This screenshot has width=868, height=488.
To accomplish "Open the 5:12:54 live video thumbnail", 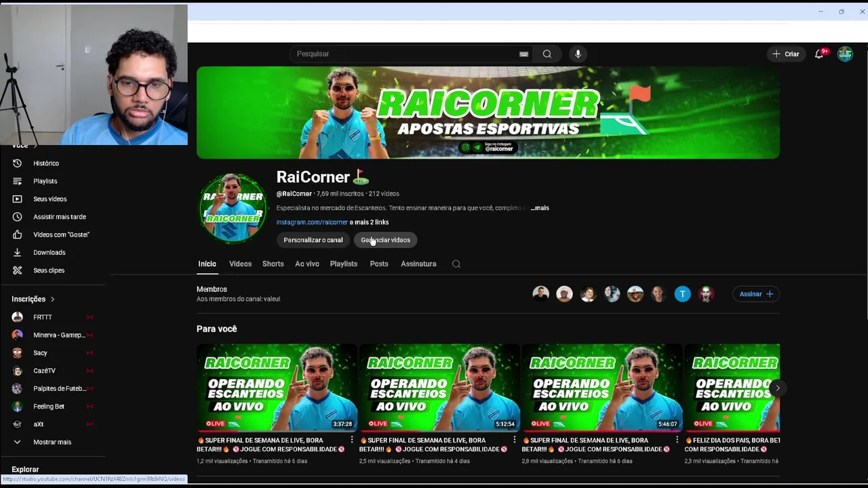I will coord(439,388).
